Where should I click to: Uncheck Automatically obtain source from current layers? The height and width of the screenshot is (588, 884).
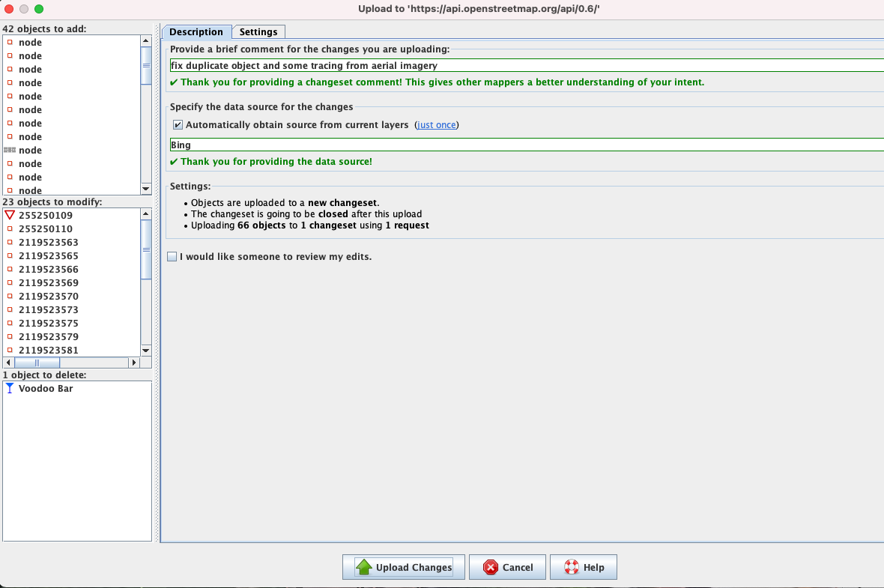coord(178,125)
